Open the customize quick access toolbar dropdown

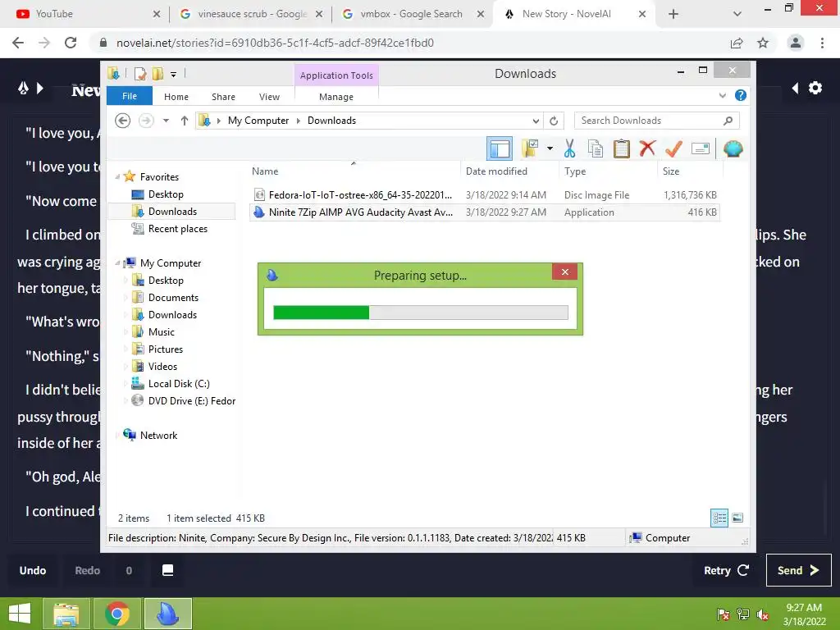(x=173, y=75)
